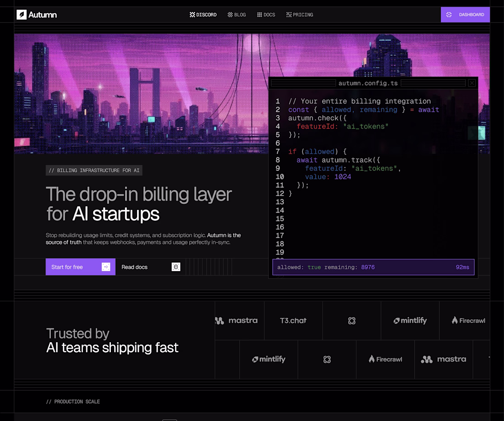504x421 pixels.
Task: Click the Firecrawl logo in top row
Action: (x=468, y=320)
